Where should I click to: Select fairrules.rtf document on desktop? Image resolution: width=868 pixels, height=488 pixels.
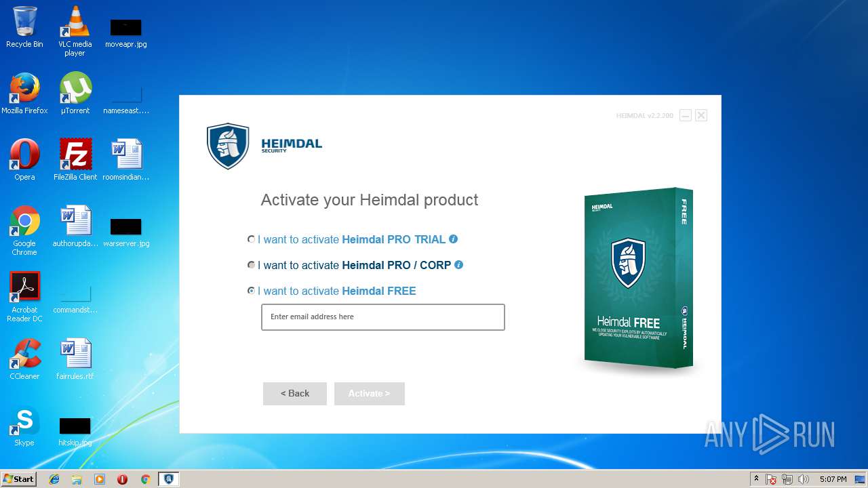pyautogui.click(x=75, y=359)
